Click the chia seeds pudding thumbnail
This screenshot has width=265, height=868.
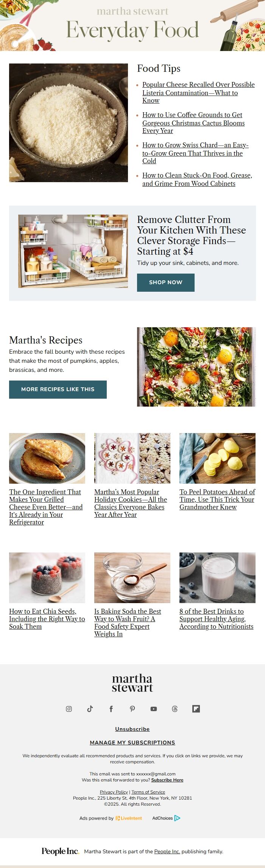47,578
